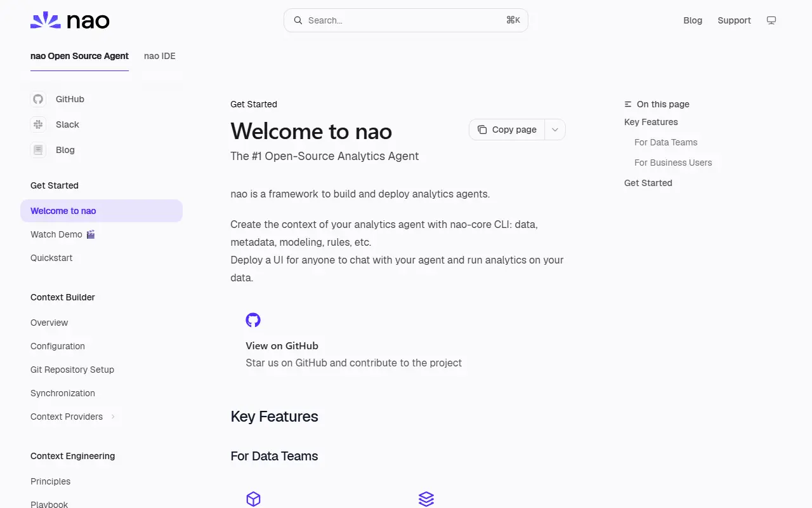Screen dimensions: 812x508
Task: Jump to Get Started in On this page
Action: click(x=648, y=183)
